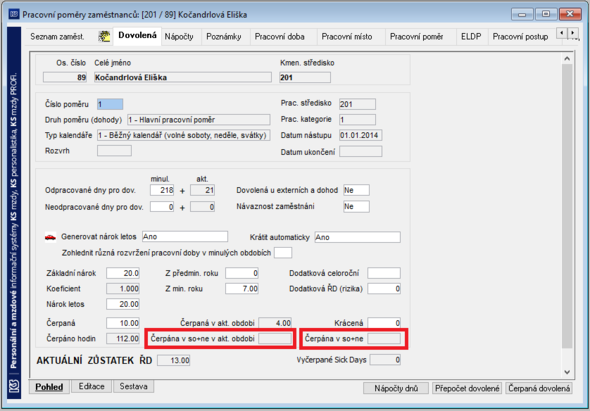Open the Generovat nárok letos dropdown
Image resolution: width=590 pixels, height=411 pixels.
tap(185, 237)
